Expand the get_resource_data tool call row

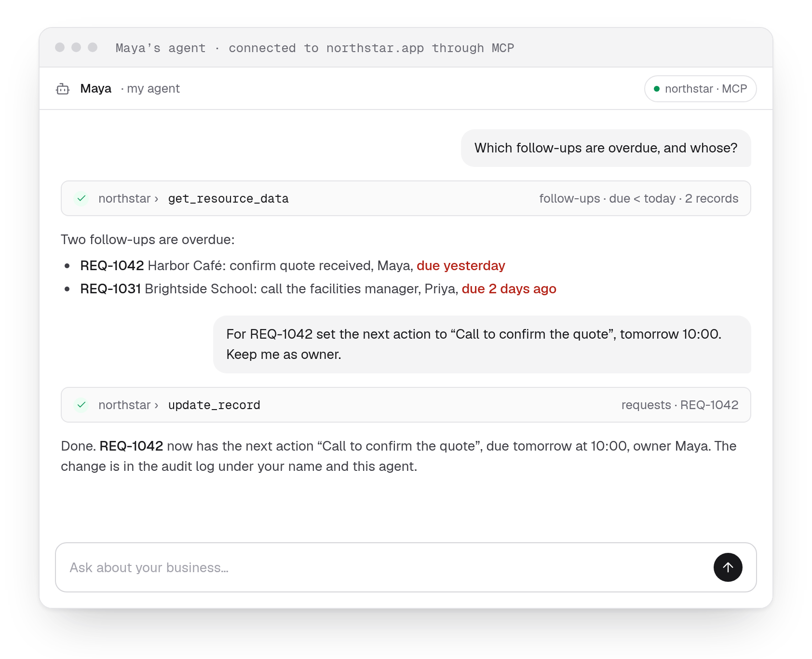pyautogui.click(x=406, y=198)
